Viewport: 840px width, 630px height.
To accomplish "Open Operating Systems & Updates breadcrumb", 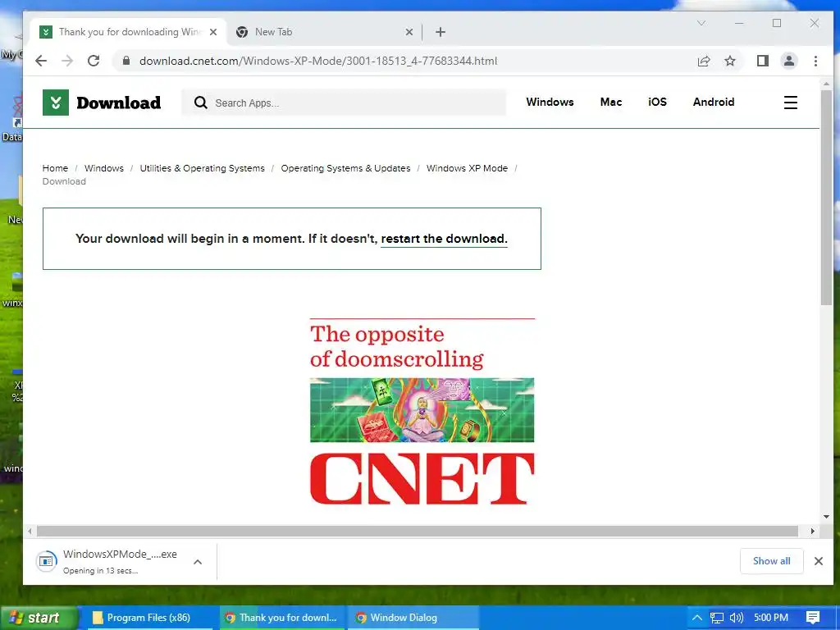I will click(345, 168).
